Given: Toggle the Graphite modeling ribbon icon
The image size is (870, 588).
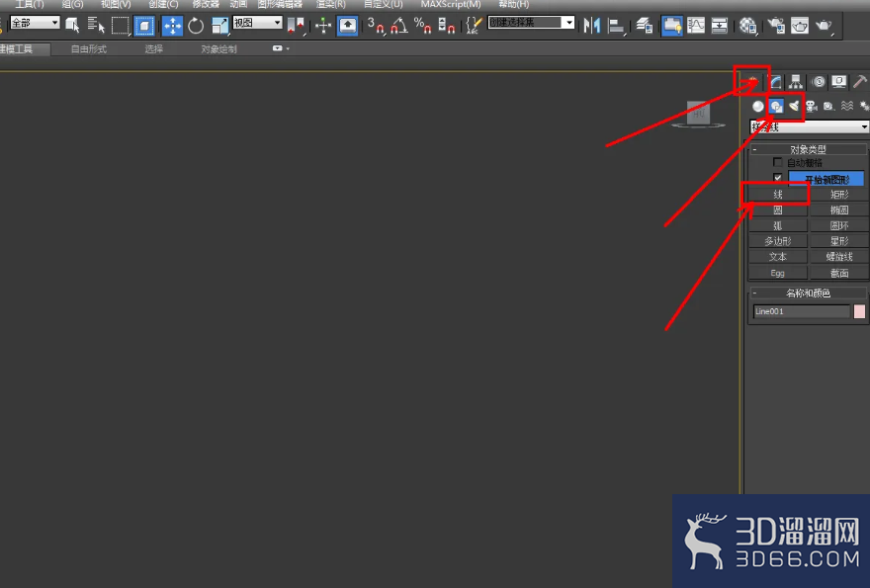Looking at the screenshot, I should (672, 26).
